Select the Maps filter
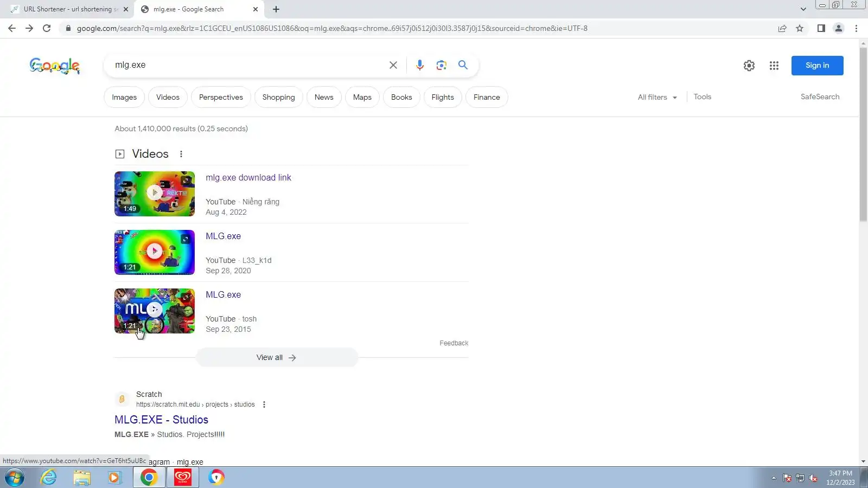868x488 pixels. point(362,97)
